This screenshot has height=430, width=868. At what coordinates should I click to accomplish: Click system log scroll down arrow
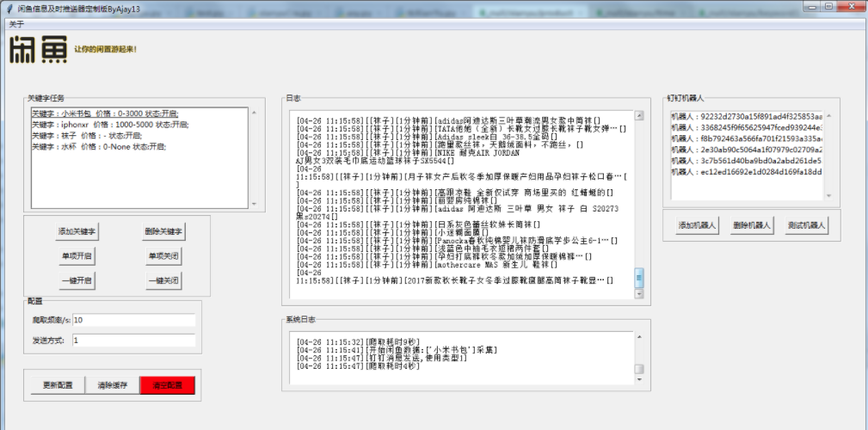(x=639, y=379)
